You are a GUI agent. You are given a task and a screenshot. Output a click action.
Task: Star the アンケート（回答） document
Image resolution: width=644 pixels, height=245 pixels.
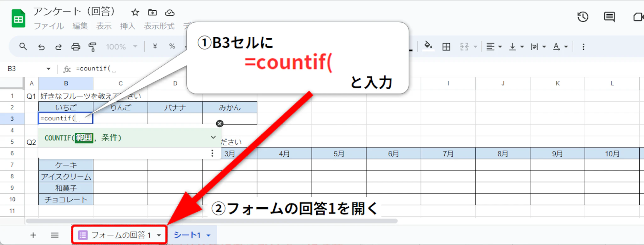click(135, 13)
